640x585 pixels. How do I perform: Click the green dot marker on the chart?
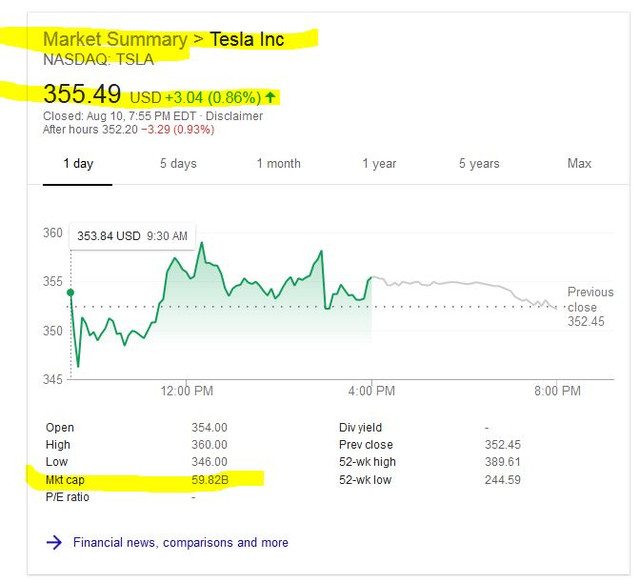(70, 293)
